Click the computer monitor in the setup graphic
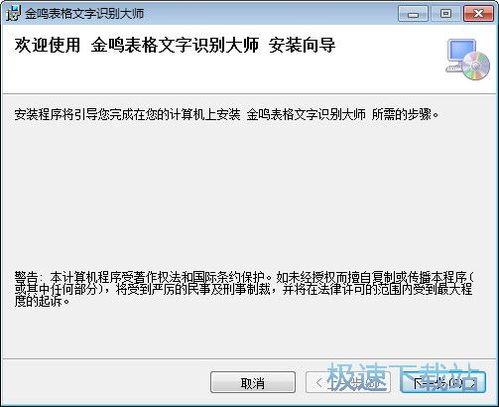This screenshot has width=499, height=407. [x=459, y=54]
